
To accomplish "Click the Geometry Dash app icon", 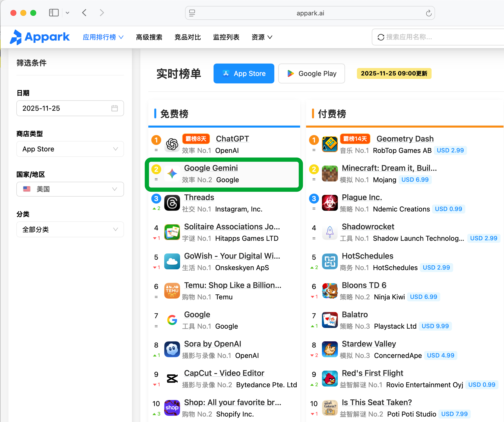I will tap(330, 144).
